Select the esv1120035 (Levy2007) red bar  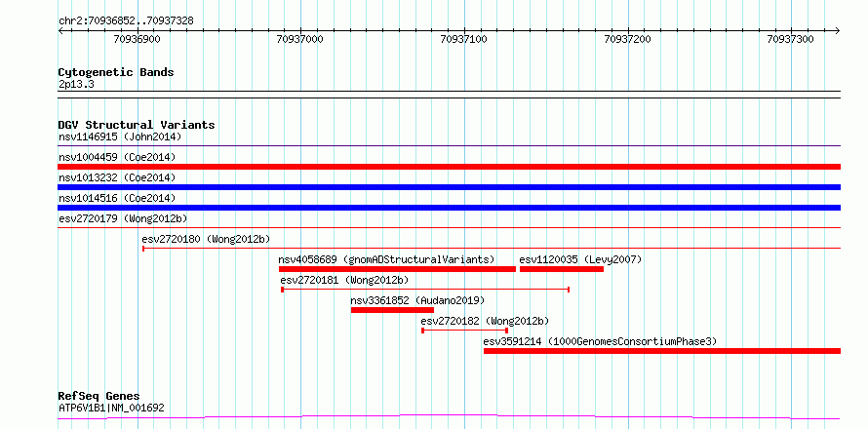562,269
